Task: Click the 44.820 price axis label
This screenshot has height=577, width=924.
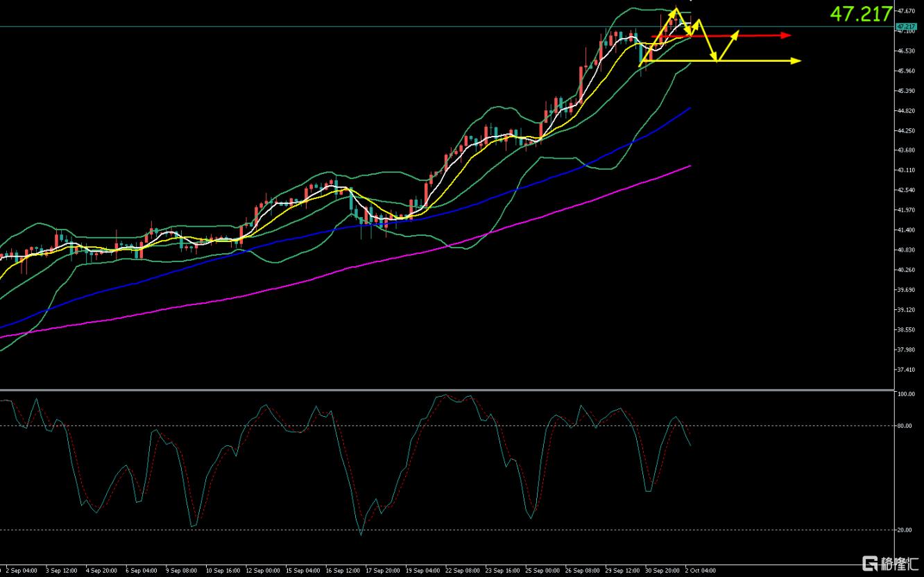Action: (907, 111)
